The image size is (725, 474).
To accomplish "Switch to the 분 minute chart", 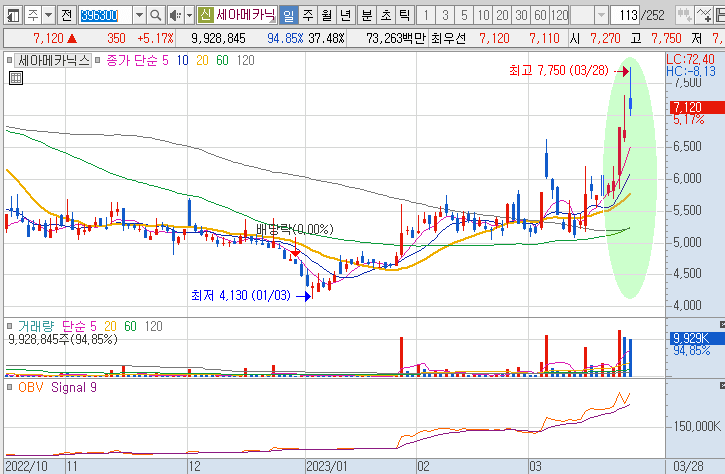I will (367, 16).
